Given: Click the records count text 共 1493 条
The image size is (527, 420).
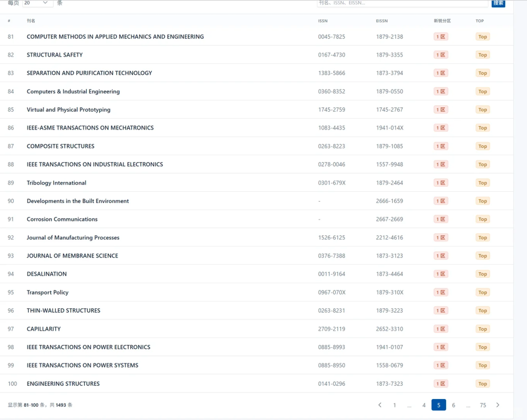Looking at the screenshot, I should tap(61, 405).
